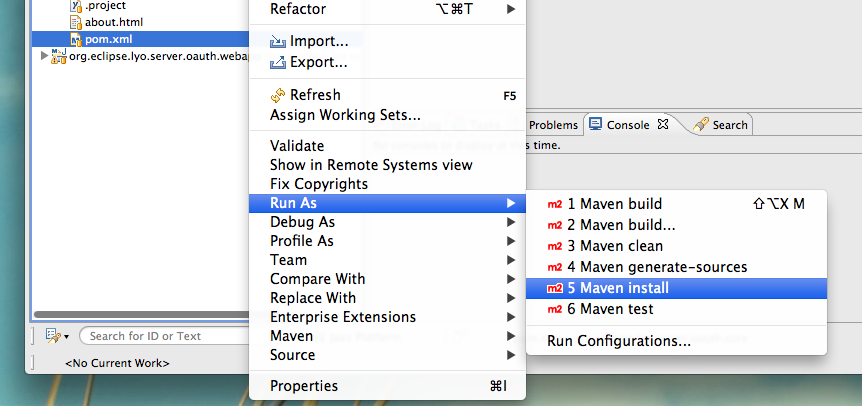Screen dimensions: 862x406
Task: Click the Search for ID or Text field
Action: (x=165, y=336)
